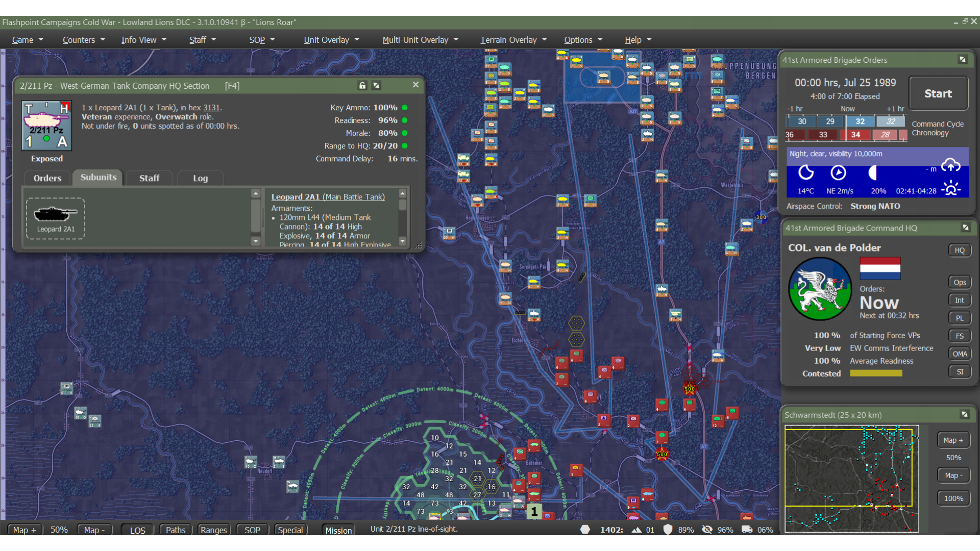Viewport: 980px width, 551px height.
Task: Toggle the Ranges overlay button
Action: click(x=213, y=530)
